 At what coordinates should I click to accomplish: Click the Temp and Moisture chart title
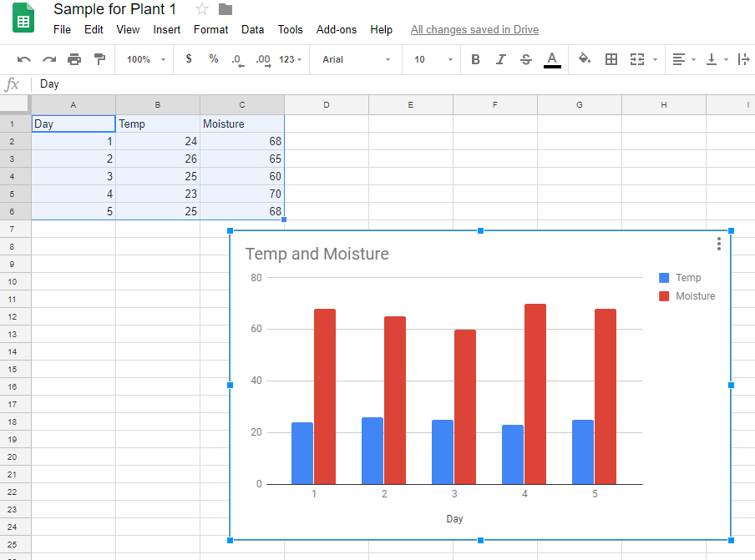(317, 254)
